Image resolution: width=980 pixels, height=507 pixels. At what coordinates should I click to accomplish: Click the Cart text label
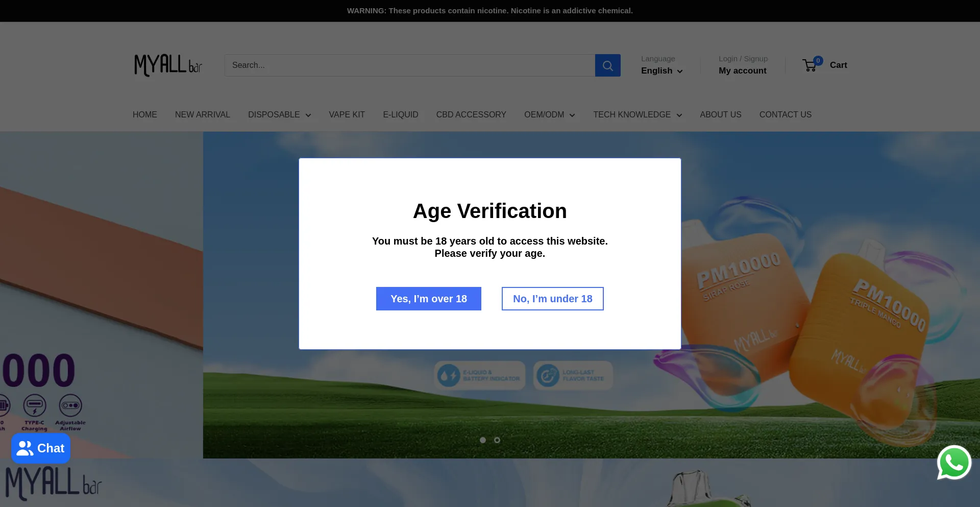[839, 65]
